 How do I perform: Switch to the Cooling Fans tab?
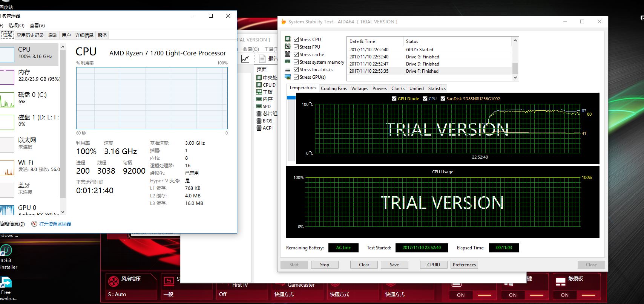coord(334,89)
